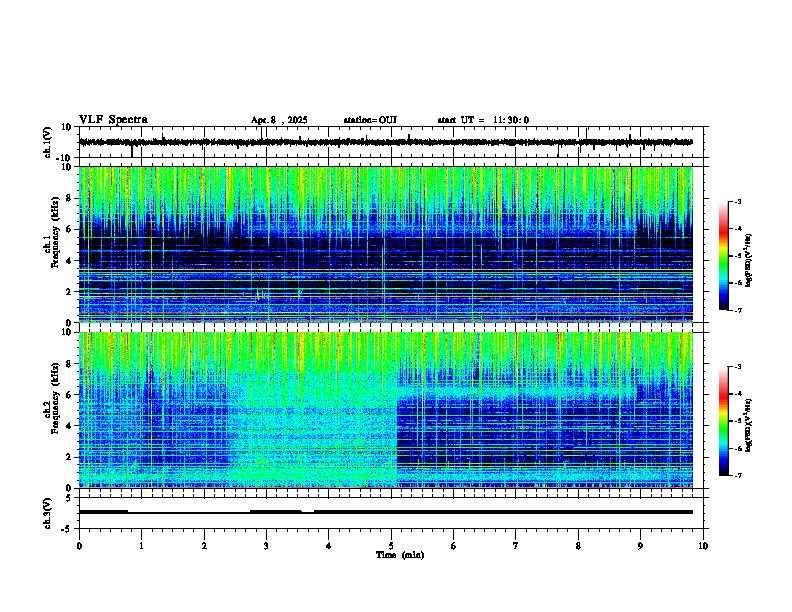Click the "station=OUI" header text
Viewport: 792px width, 612px height.
[370, 120]
